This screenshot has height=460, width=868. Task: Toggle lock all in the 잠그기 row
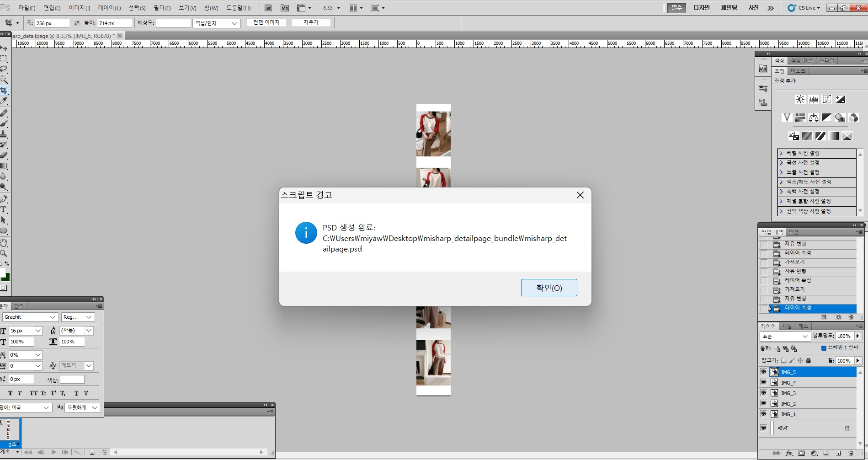pos(808,360)
